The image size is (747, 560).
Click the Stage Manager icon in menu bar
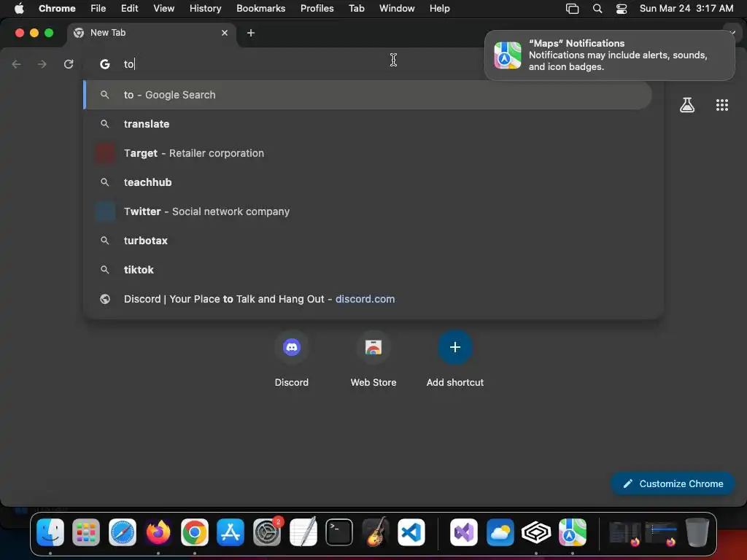pos(572,9)
